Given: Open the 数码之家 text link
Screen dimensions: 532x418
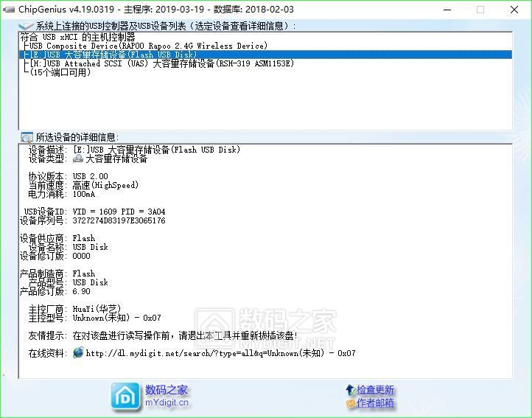Looking at the screenshot, I should (x=167, y=390).
